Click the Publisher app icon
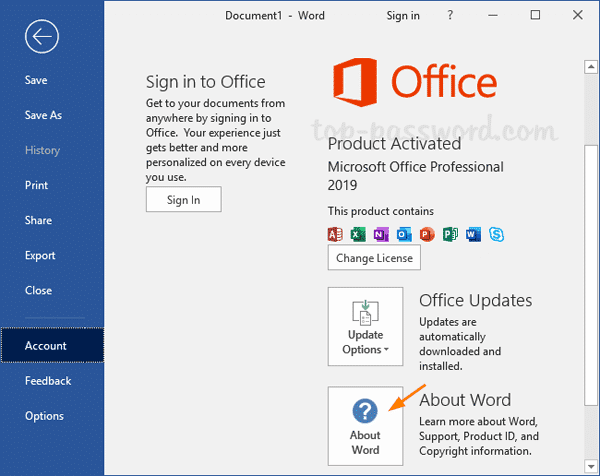The image size is (600, 476). click(x=450, y=234)
